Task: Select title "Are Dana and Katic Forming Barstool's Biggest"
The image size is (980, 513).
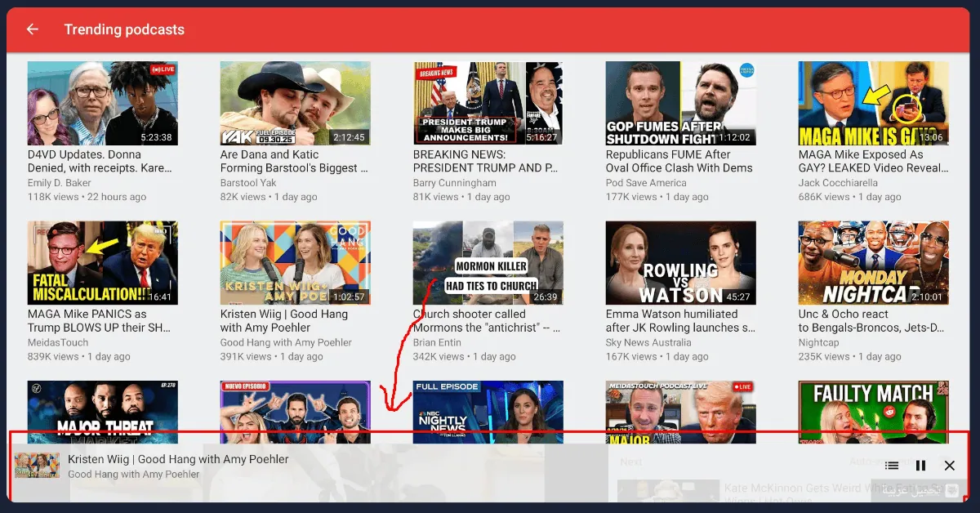Action: pyautogui.click(x=294, y=161)
